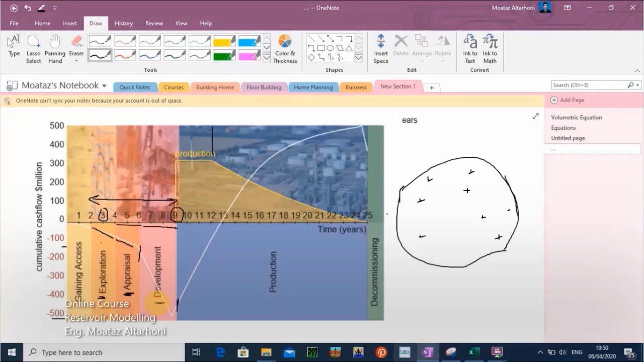
Task: Select the Type tool
Action: [14, 46]
